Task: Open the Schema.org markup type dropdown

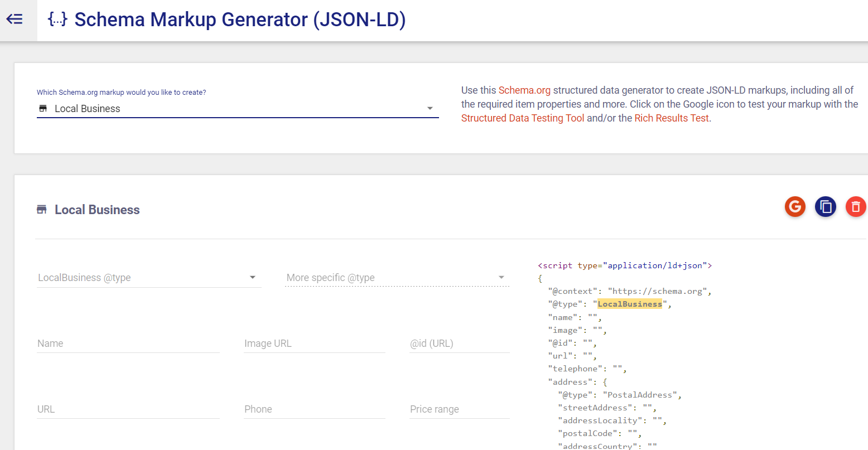Action: pyautogui.click(x=238, y=109)
